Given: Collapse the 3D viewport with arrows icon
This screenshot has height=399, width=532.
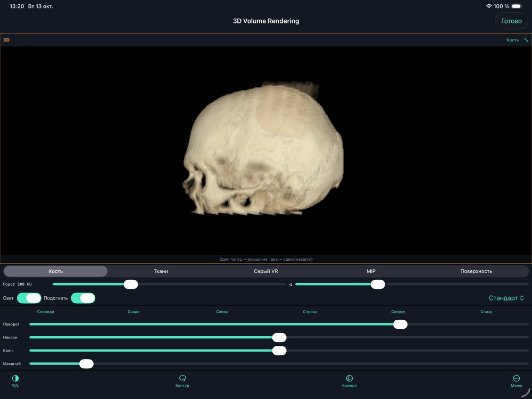Looking at the screenshot, I should point(526,40).
